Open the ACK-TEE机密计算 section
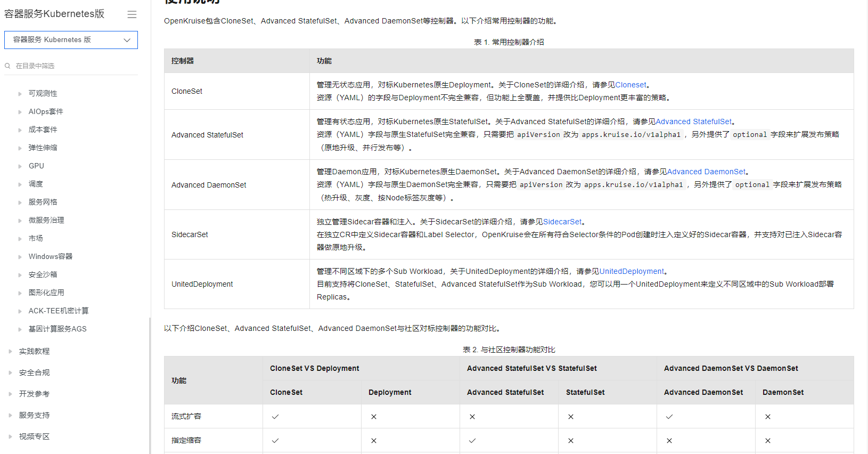The image size is (868, 454). point(59,311)
